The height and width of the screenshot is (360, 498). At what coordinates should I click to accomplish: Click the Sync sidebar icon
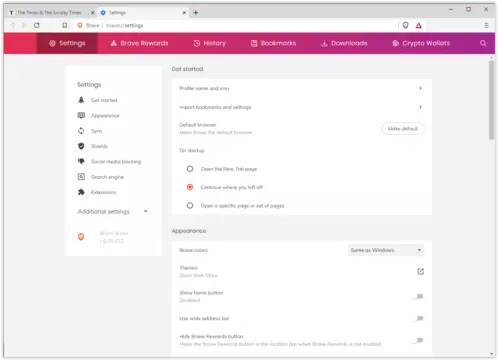[81, 131]
